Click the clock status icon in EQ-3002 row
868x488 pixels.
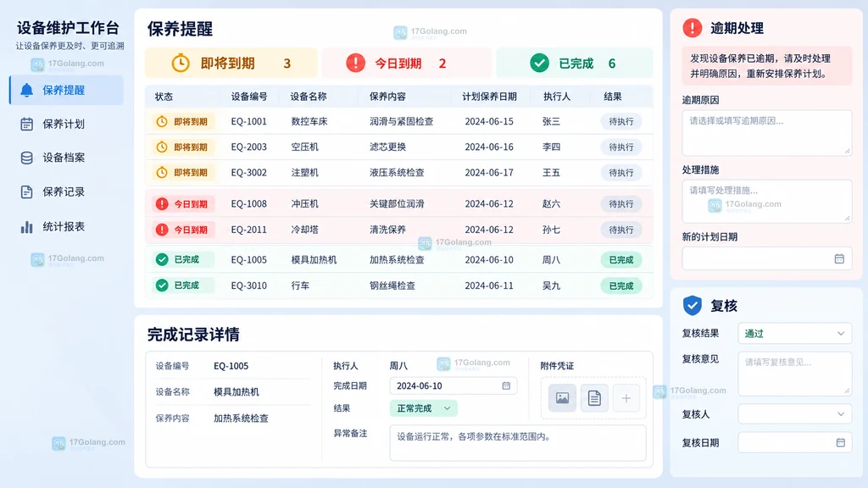point(162,172)
